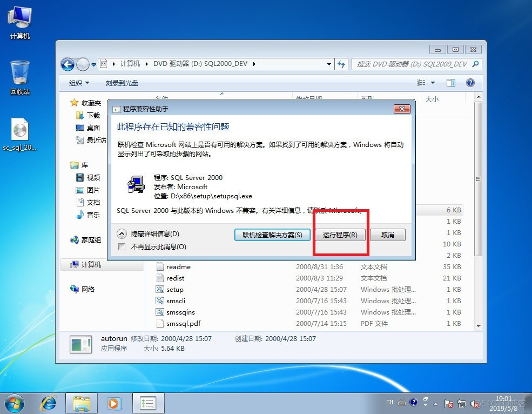Image resolution: width=532 pixels, height=414 pixels.
Task: Click the scrollbar down arrow
Action: click(x=479, y=326)
